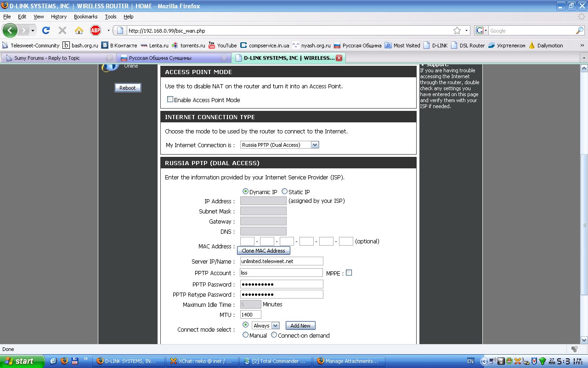Tick the MPPE checkbox
Screen dimensions: 588x368
[x=349, y=273]
